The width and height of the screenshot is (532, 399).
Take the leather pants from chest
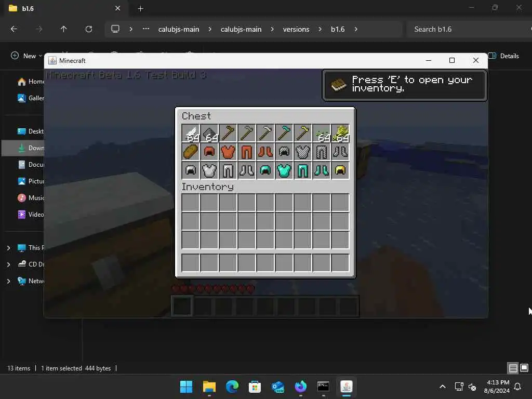[x=247, y=152]
